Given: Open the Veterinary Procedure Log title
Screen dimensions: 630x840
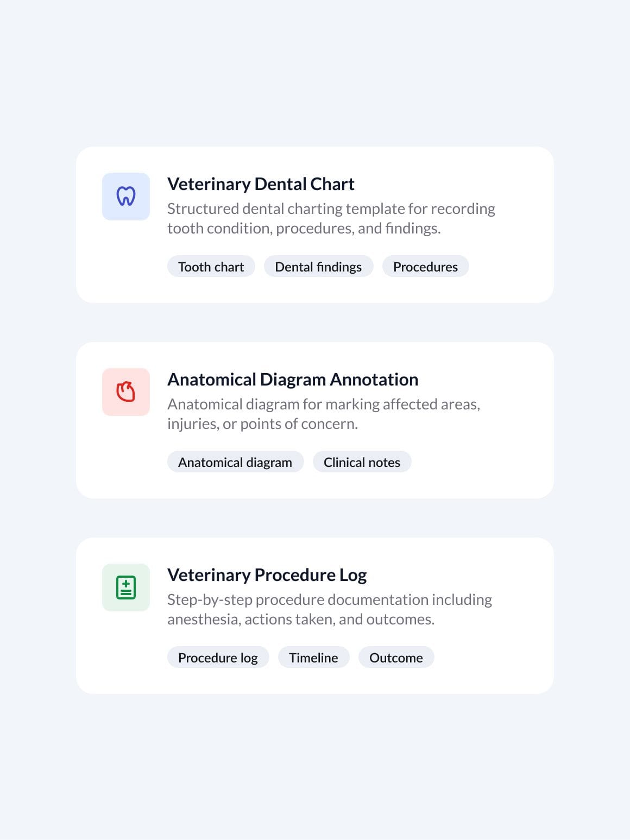Looking at the screenshot, I should click(267, 575).
